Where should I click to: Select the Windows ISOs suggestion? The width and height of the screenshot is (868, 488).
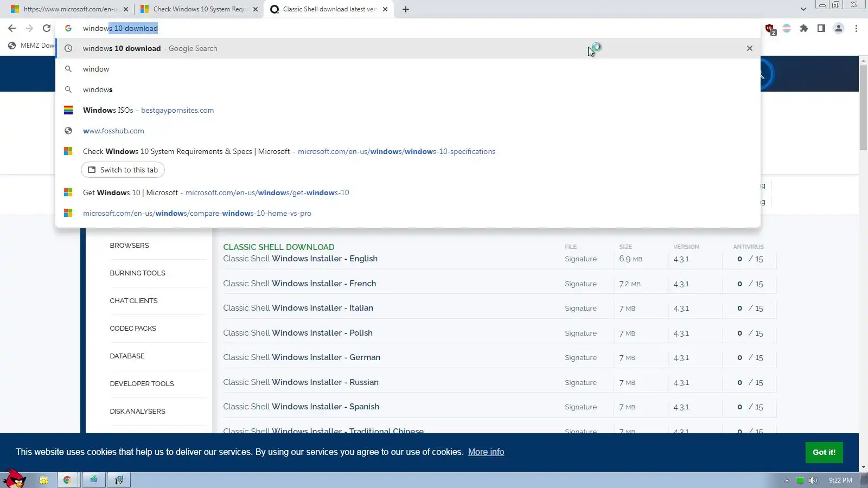[407, 110]
